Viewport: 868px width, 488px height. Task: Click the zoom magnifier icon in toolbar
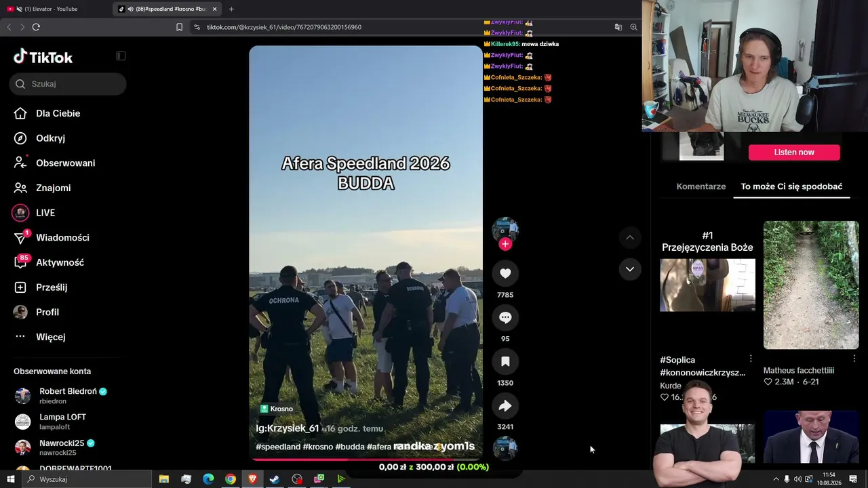pyautogui.click(x=633, y=27)
